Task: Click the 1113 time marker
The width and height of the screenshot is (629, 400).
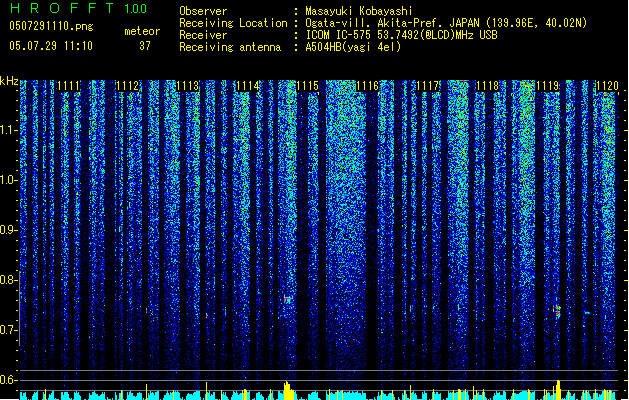Action: [x=188, y=86]
